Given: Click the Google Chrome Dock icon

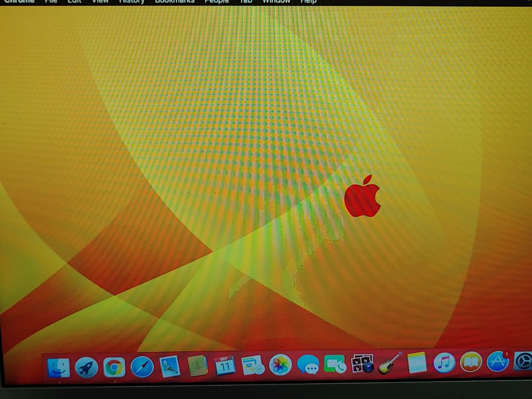Looking at the screenshot, I should 114,367.
